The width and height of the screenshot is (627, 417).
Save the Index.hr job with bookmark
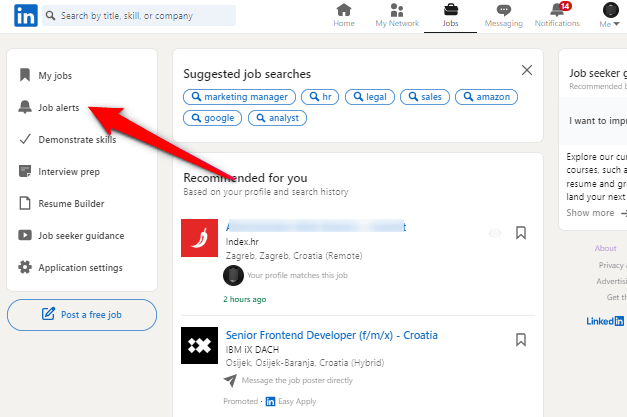click(x=521, y=233)
